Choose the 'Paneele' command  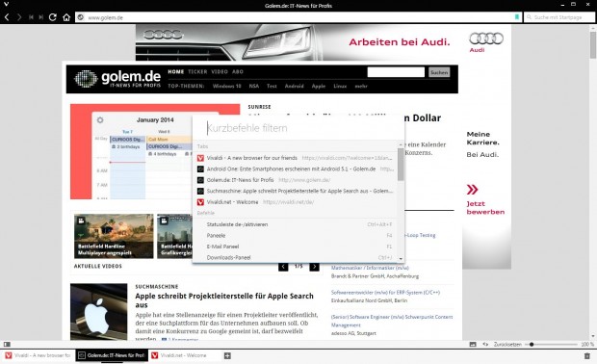click(x=296, y=235)
